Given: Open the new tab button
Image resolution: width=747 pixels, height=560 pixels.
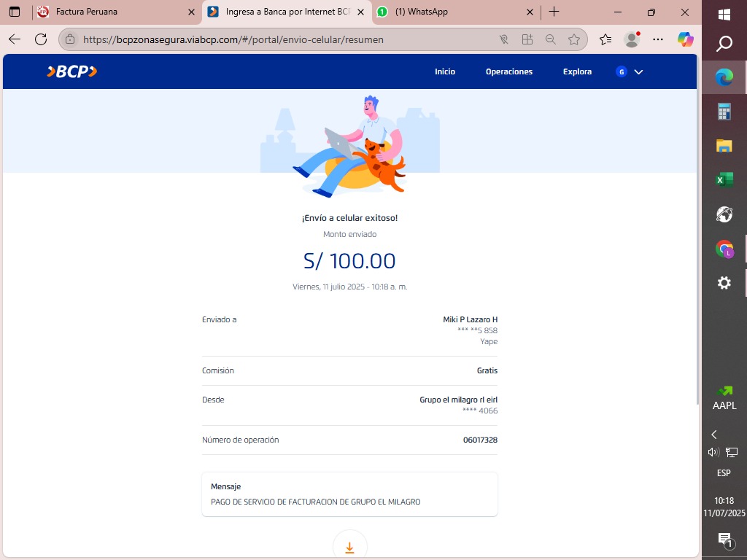Looking at the screenshot, I should pos(554,12).
